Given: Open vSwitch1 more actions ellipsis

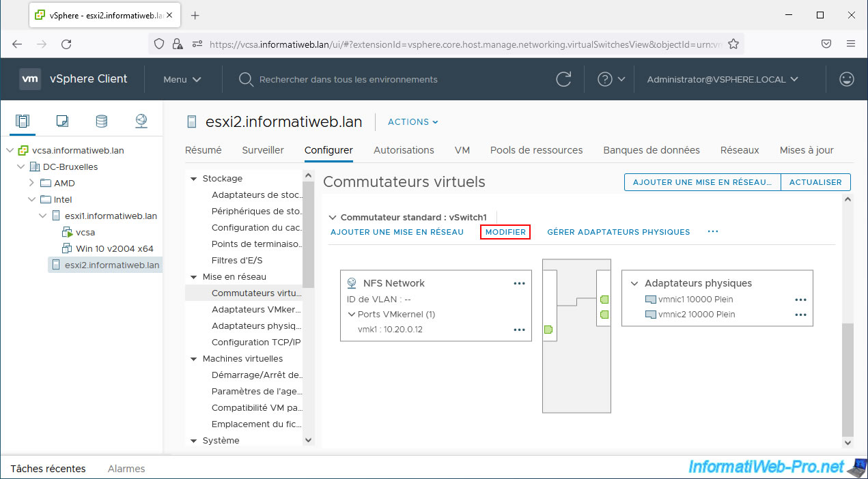Looking at the screenshot, I should click(713, 232).
